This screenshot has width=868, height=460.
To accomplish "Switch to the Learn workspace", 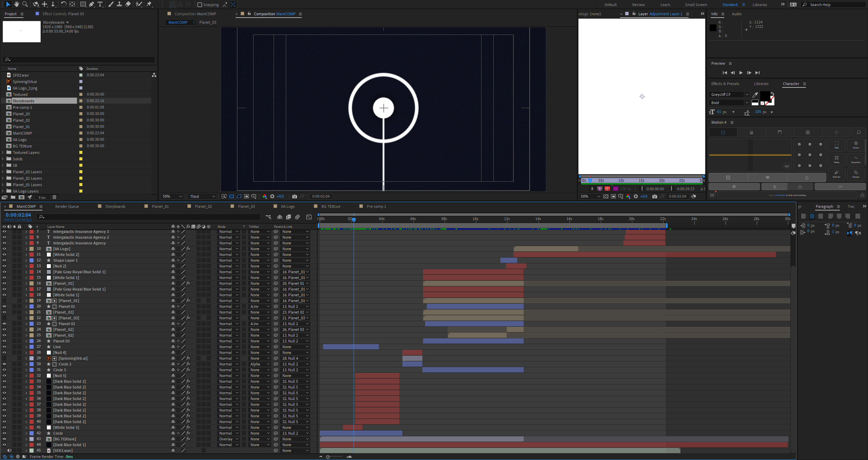I will (665, 5).
